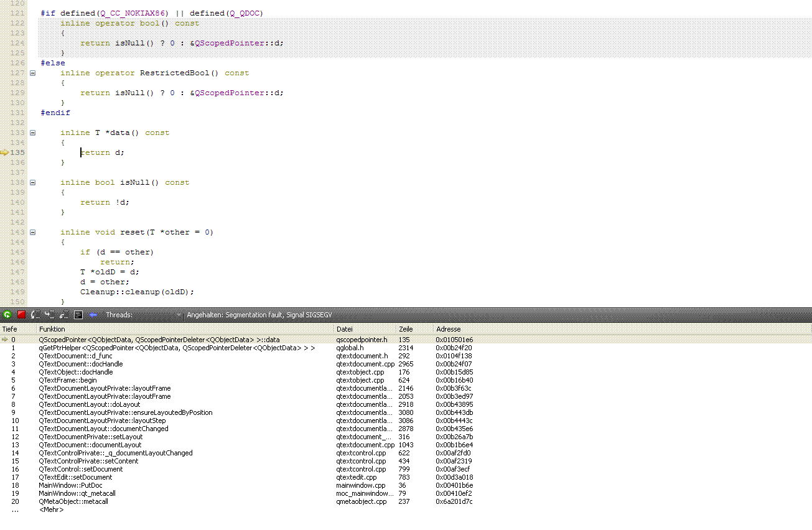Click 'return !d;' code on line 140
This screenshot has height=530, width=812.
coord(105,202)
